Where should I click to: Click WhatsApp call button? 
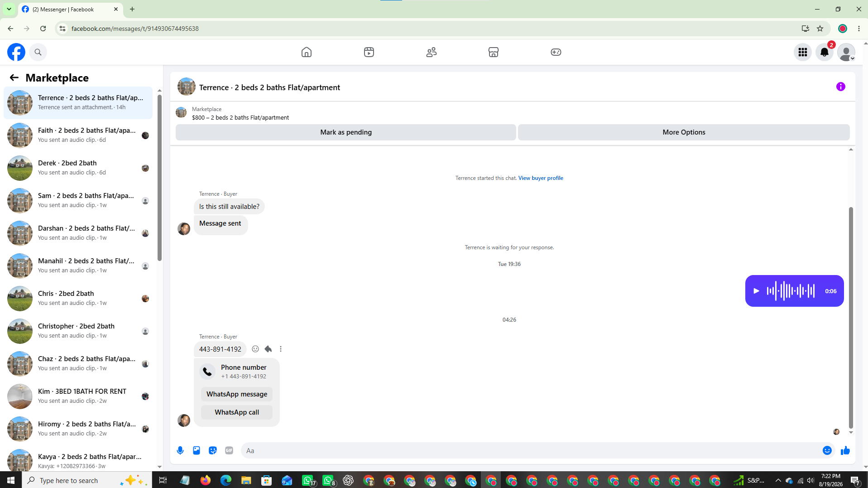click(237, 412)
